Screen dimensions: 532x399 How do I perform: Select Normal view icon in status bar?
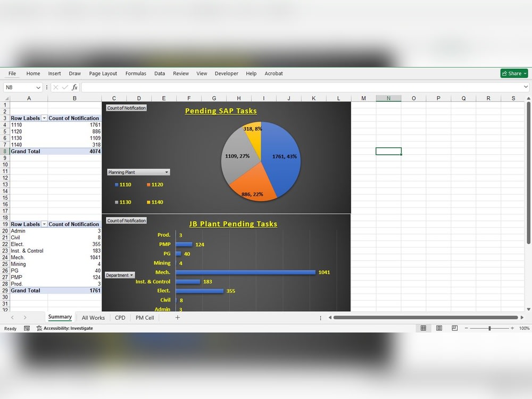pos(423,328)
